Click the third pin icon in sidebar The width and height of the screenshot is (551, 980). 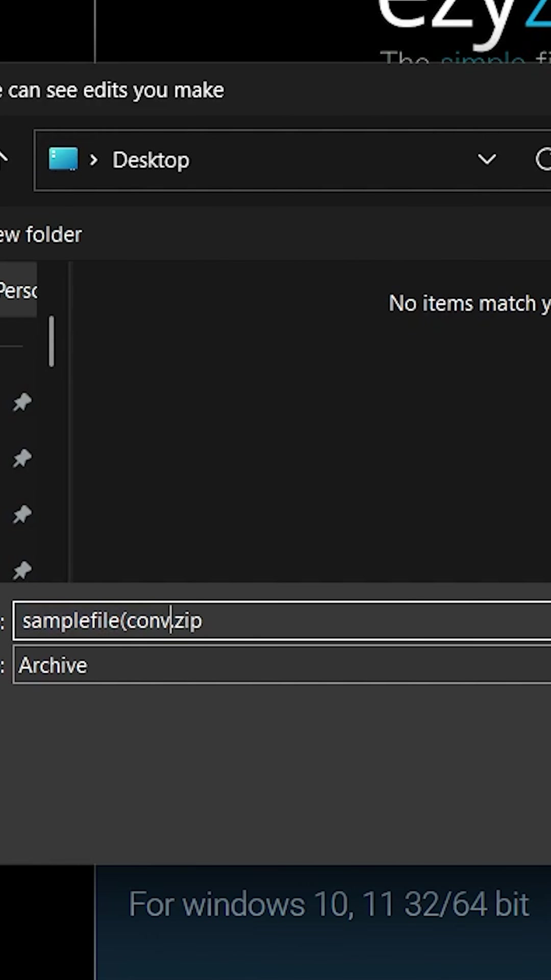tap(22, 514)
